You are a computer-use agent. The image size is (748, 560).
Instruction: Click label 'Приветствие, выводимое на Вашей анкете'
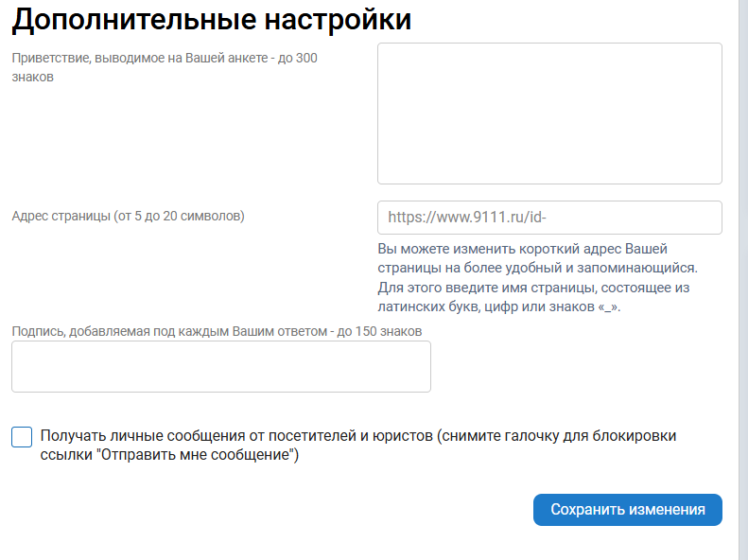[x=140, y=59]
